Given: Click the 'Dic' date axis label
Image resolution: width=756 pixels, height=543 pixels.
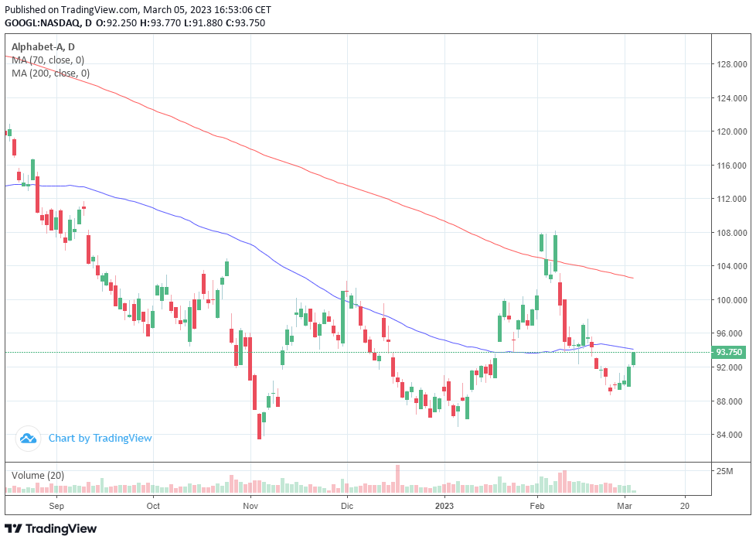Looking at the screenshot, I should click(347, 506).
